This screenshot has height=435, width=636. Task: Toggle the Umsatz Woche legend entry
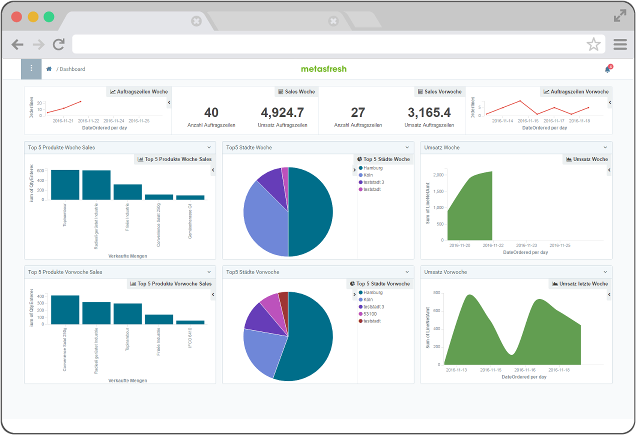pos(586,159)
